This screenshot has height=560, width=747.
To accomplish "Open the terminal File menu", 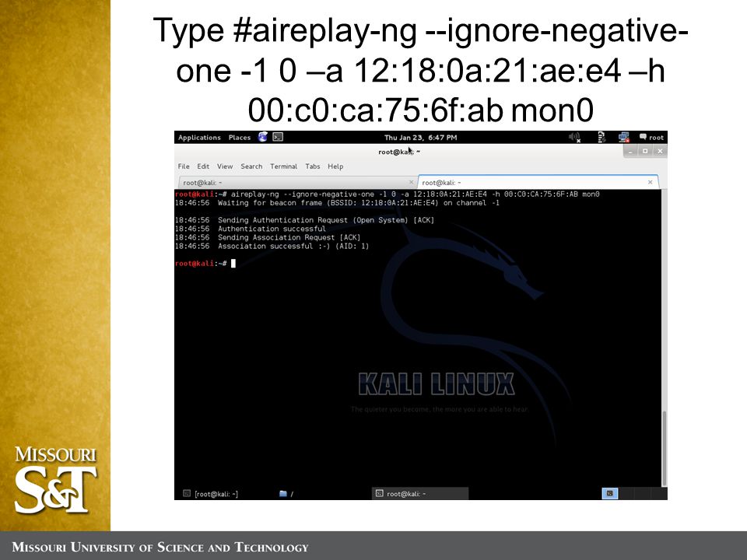I will (184, 166).
